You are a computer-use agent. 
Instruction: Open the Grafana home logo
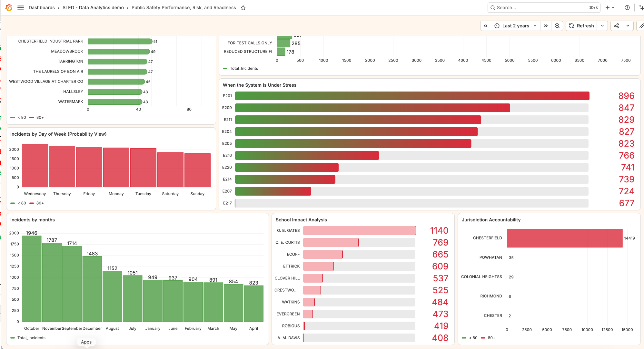point(9,7)
